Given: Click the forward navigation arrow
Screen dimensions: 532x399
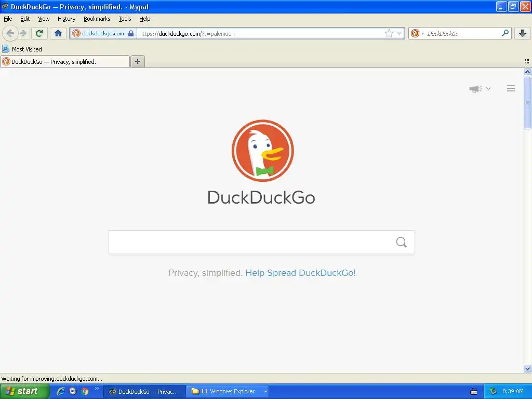Looking at the screenshot, I should point(23,33).
